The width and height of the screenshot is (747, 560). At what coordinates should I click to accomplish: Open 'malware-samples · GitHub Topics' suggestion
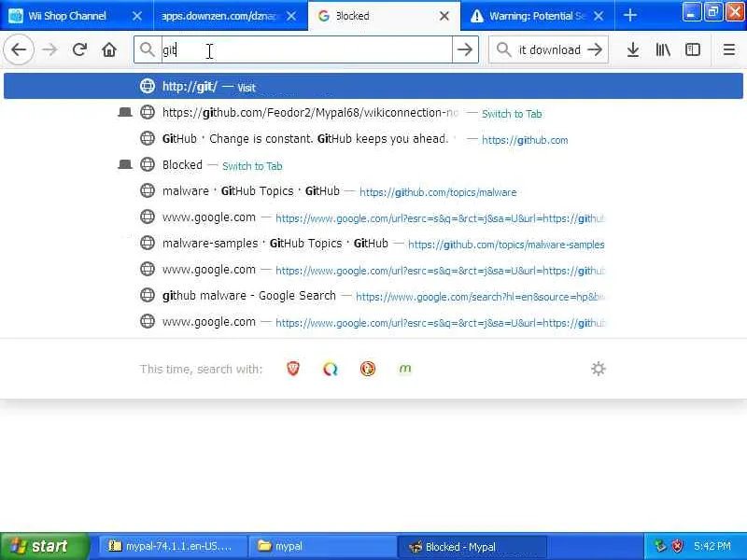tap(373, 244)
